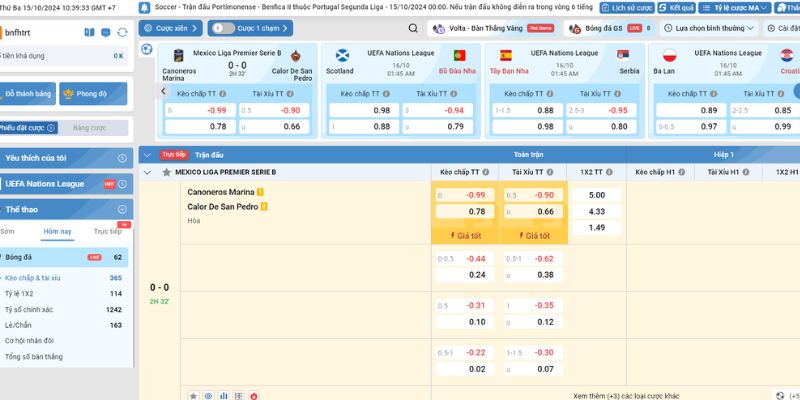The height and width of the screenshot is (400, 800).
Task: Click the Trực tiếp live filter badge in header
Action: pyautogui.click(x=174, y=155)
